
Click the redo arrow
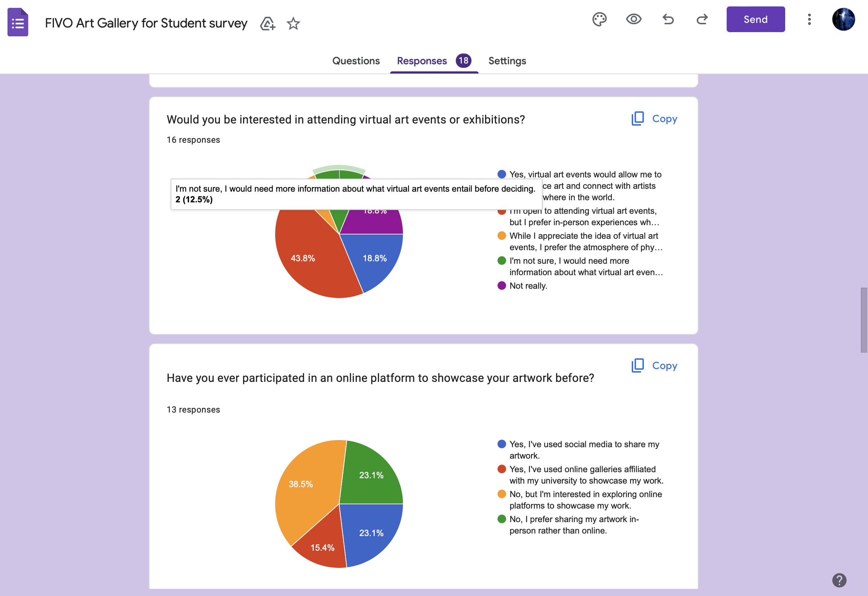[x=702, y=19]
